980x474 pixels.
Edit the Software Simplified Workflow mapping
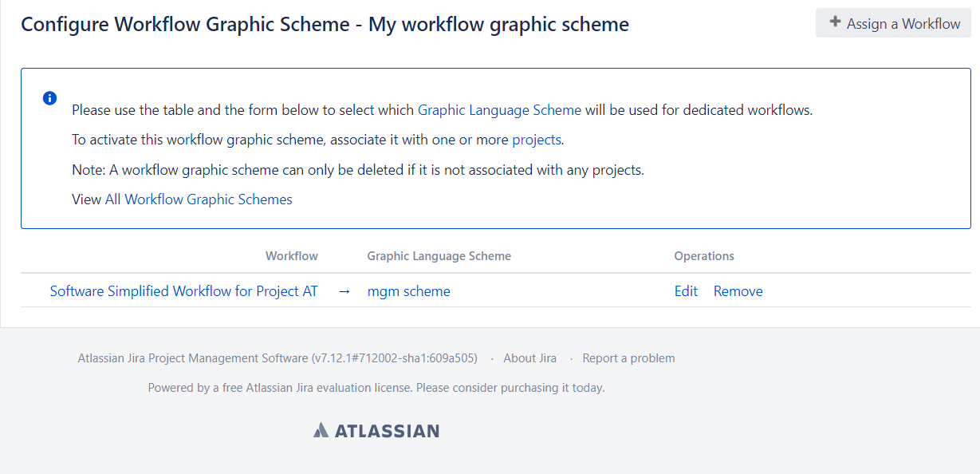click(x=686, y=291)
